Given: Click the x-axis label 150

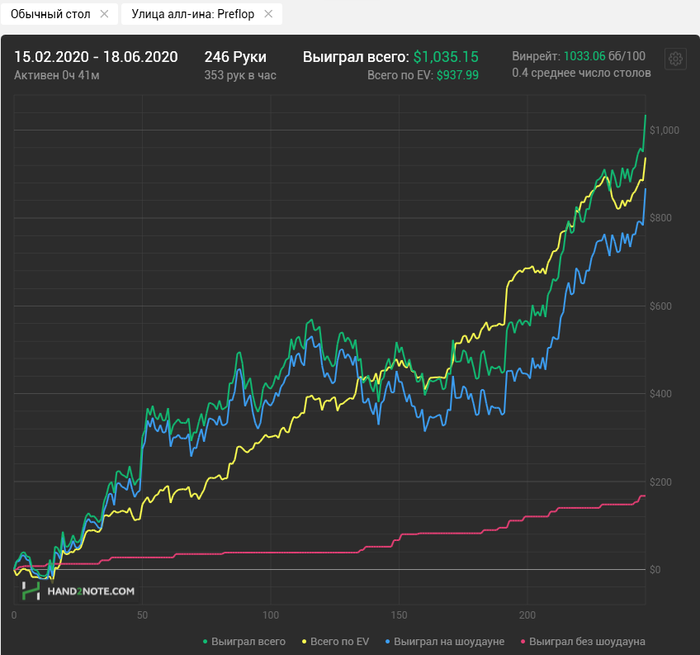Looking at the screenshot, I should [399, 615].
